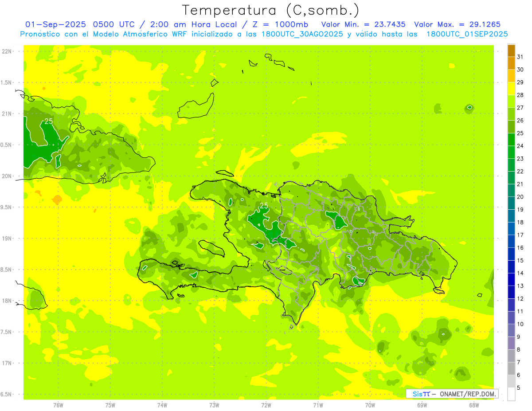Click the '25' contour label over Cuba

49,121
